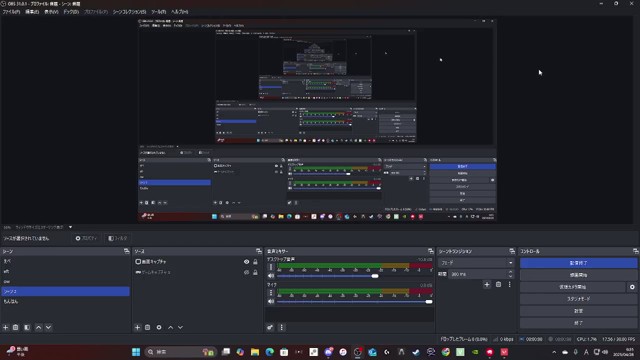This screenshot has width=640, height=360.
Task: Add a new scene with the plus icon
Action: coord(6,327)
